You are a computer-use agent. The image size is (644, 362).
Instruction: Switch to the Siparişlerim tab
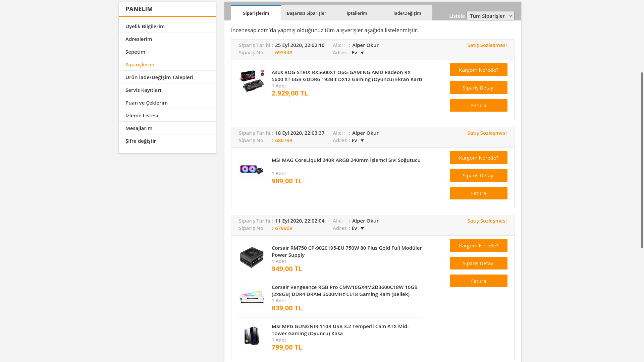pyautogui.click(x=256, y=13)
